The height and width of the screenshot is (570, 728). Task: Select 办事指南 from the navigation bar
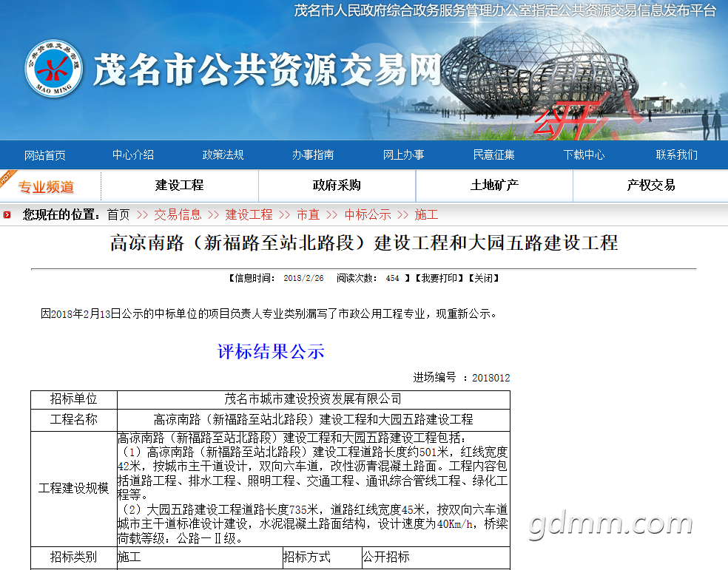314,155
